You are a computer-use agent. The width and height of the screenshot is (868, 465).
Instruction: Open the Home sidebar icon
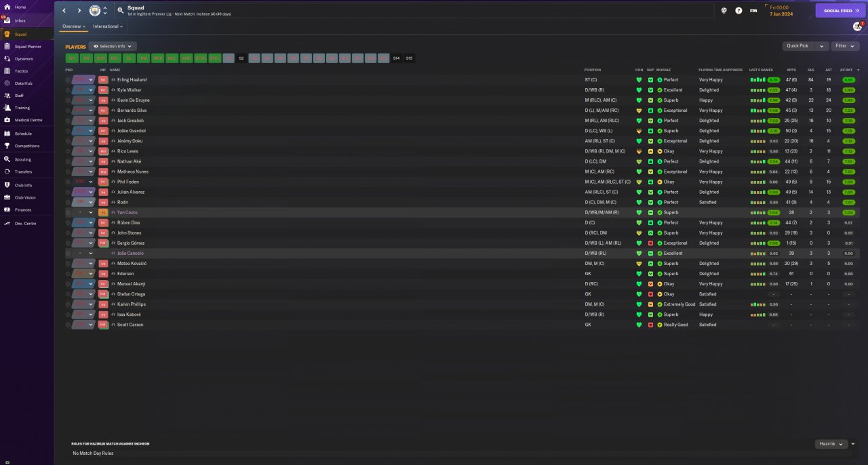7,7
